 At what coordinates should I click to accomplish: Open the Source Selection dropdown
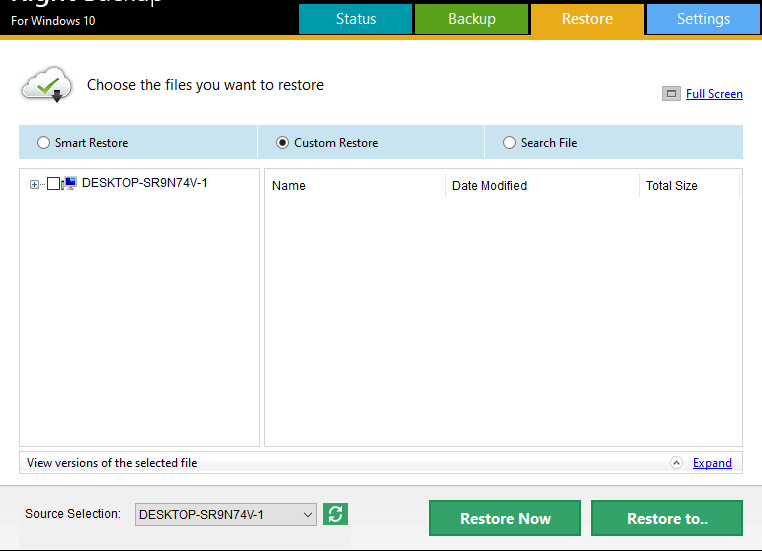[225, 515]
